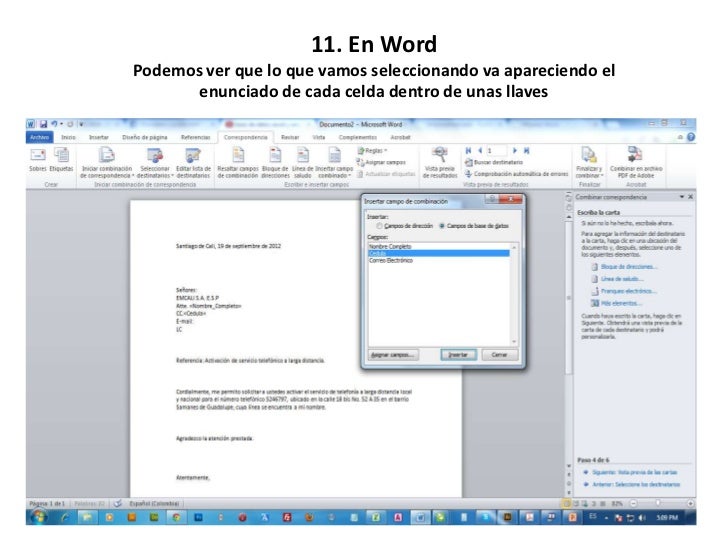Insert Línea de saludo from ribbon
Viewport: 728px width, 546px height.
302,163
